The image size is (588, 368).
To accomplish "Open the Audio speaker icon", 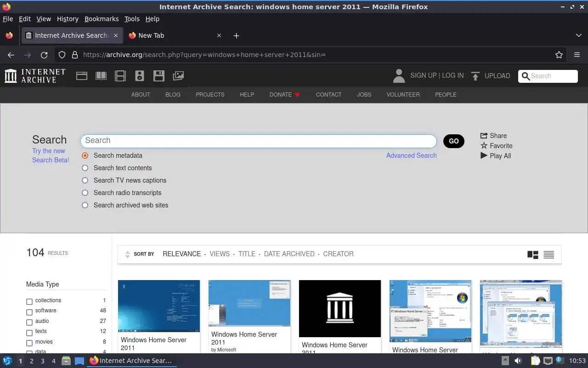I will tap(140, 76).
